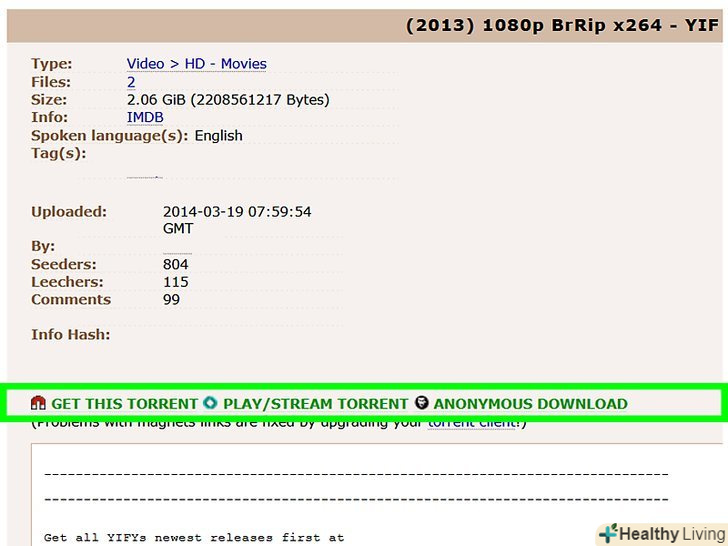The image size is (728, 546).
Task: Open the Video category link
Action: pos(145,64)
